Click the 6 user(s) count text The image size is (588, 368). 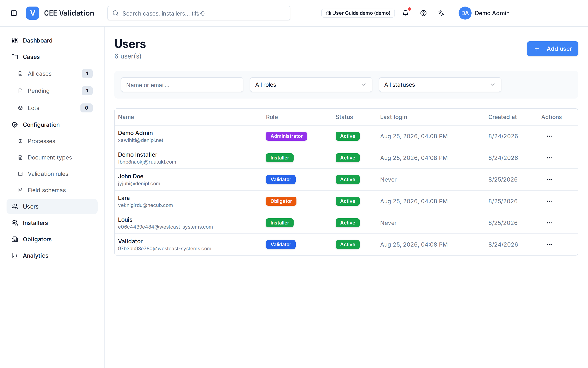click(128, 56)
